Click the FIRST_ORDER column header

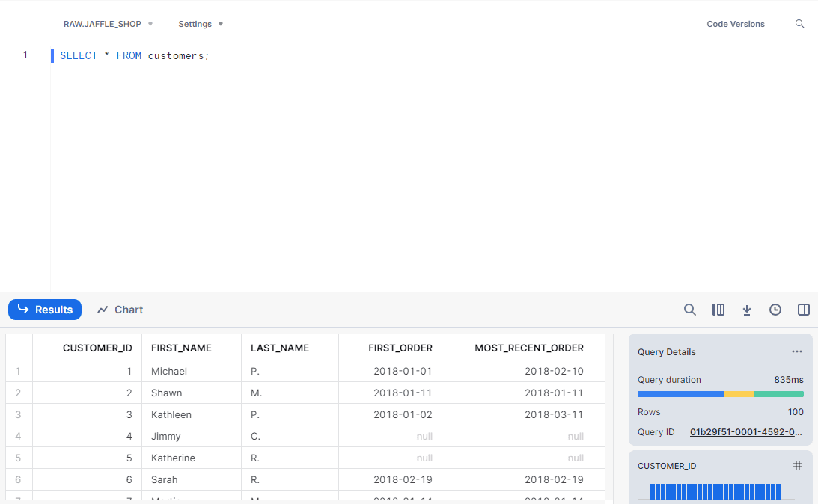[400, 348]
